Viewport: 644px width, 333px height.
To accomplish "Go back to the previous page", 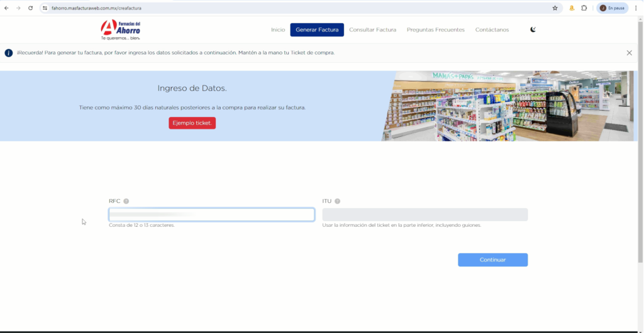I will click(x=6, y=8).
